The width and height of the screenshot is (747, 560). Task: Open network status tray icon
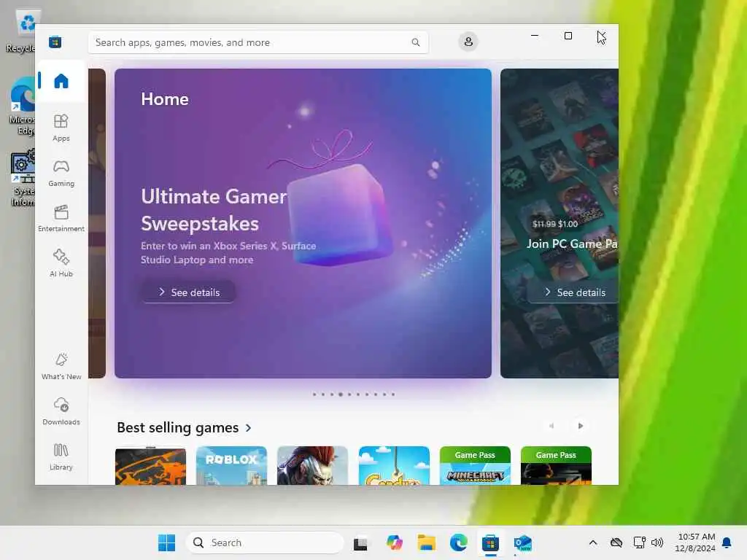click(639, 542)
